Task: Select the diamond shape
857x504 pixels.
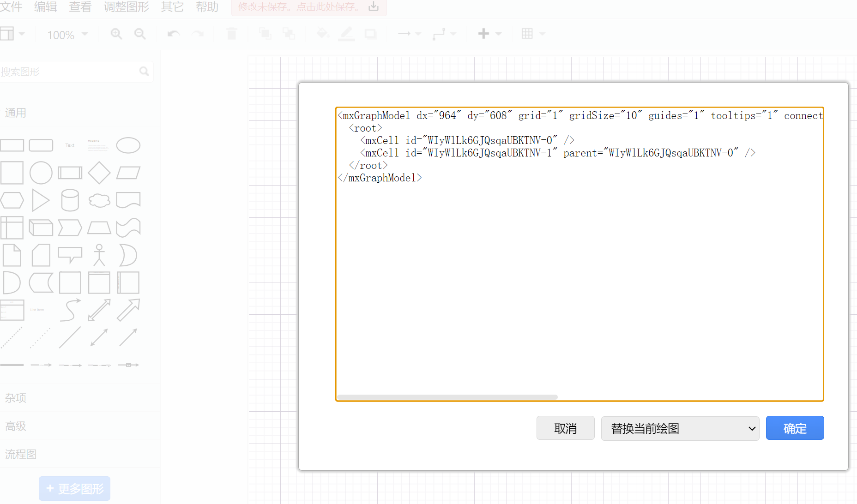Action: coord(99,173)
